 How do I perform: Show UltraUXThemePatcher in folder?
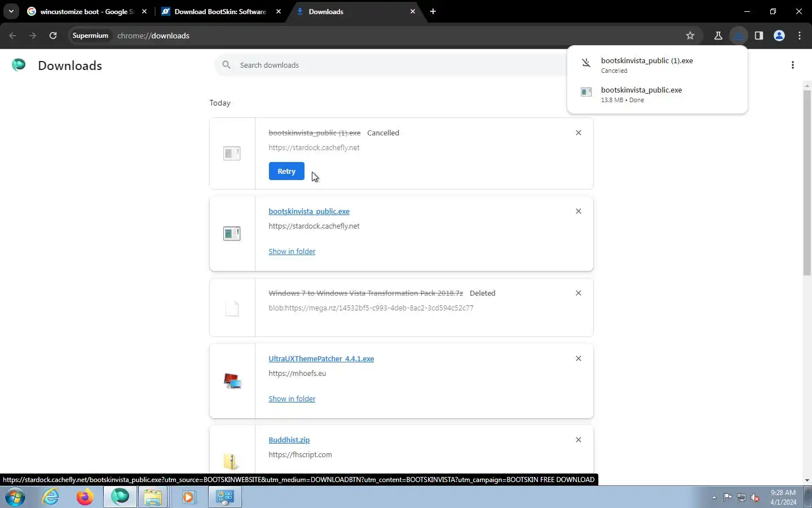292,398
